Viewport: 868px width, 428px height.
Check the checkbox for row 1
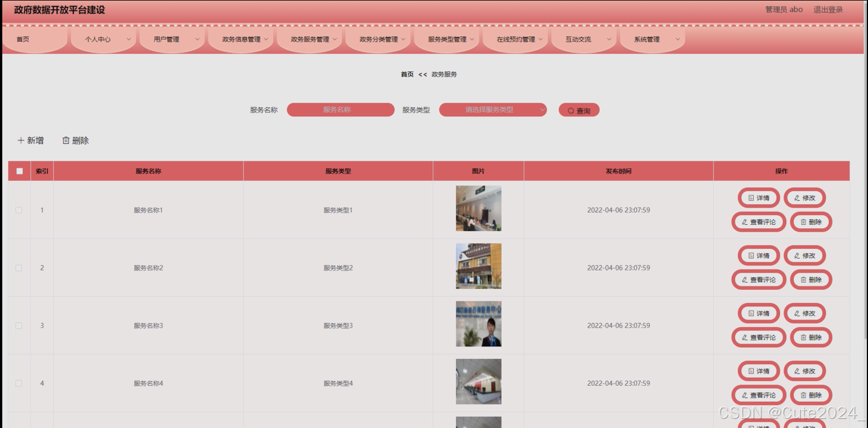(x=19, y=210)
